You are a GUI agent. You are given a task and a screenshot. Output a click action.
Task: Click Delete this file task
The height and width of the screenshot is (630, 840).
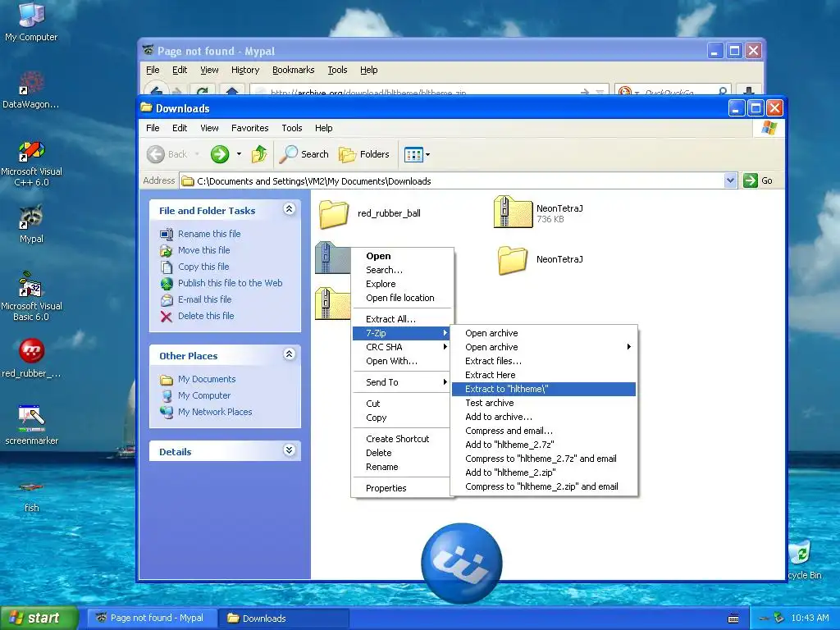(x=206, y=316)
